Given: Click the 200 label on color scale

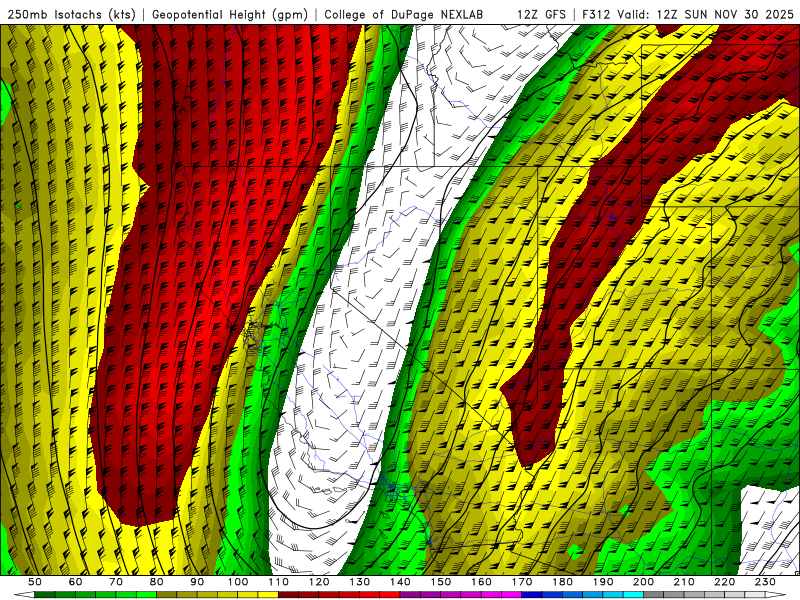Looking at the screenshot, I should 643,582.
